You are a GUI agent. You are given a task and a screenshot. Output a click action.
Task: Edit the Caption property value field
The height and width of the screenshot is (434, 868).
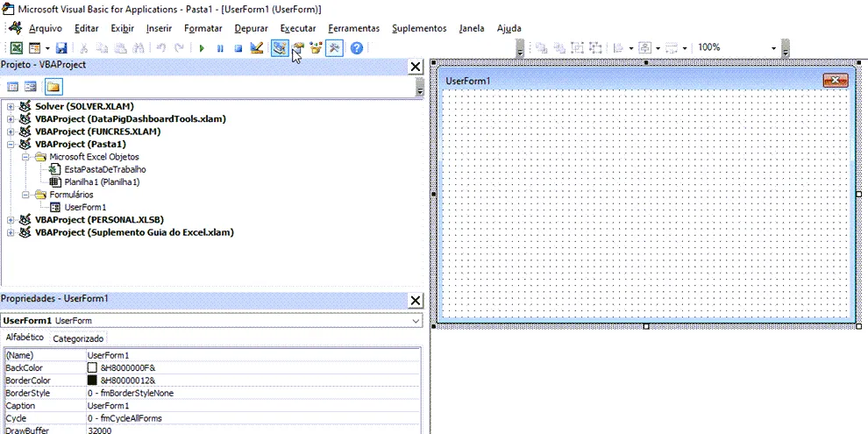pos(253,406)
